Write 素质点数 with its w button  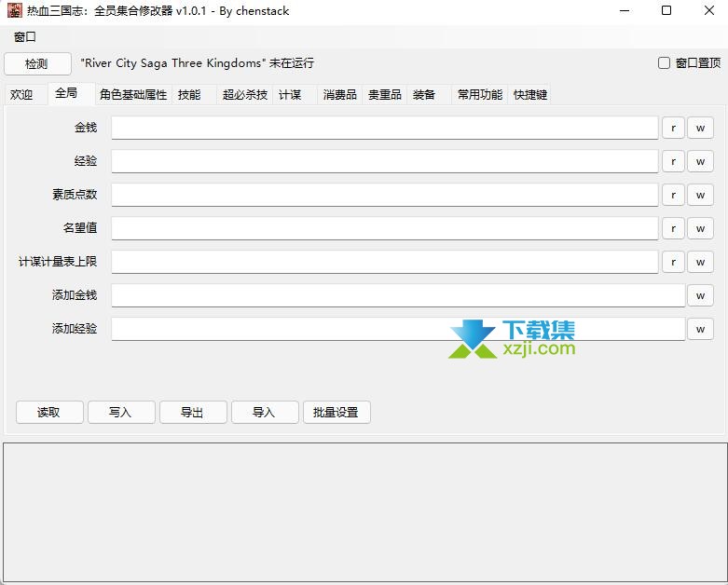701,195
